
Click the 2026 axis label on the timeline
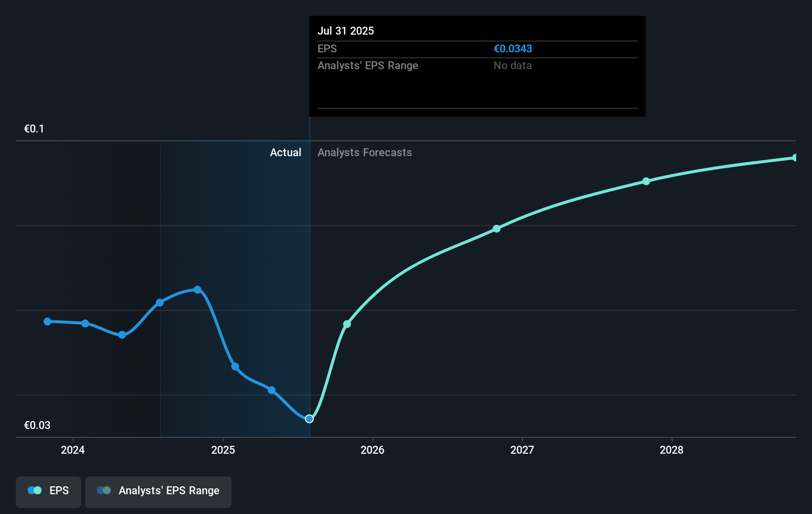(373, 450)
